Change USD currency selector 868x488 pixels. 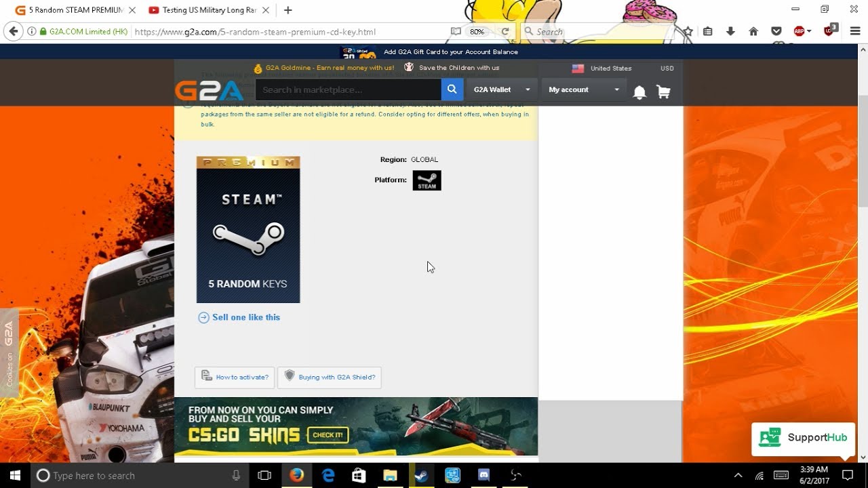point(667,68)
